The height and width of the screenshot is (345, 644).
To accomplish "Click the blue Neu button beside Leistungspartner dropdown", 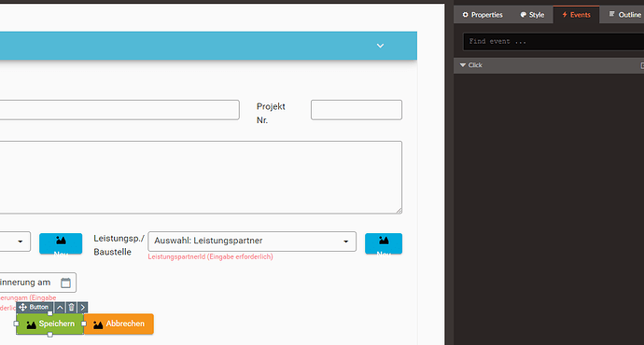I will 384,243.
